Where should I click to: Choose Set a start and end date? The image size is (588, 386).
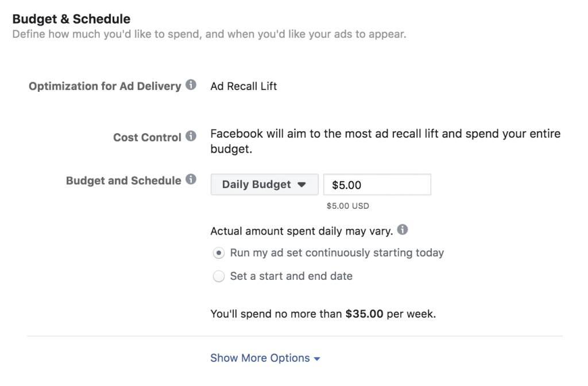219,276
